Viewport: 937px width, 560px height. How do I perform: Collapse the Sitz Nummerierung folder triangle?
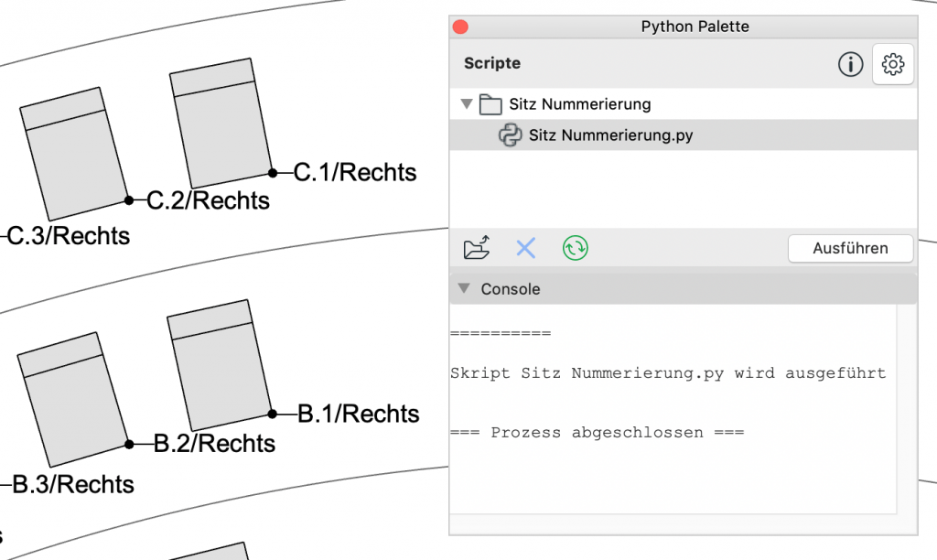(x=468, y=104)
